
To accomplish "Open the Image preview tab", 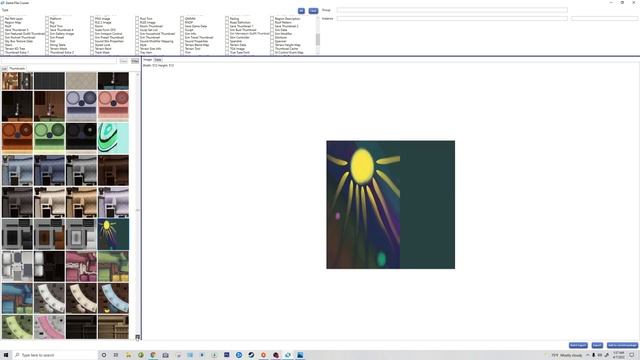I will tap(148, 60).
